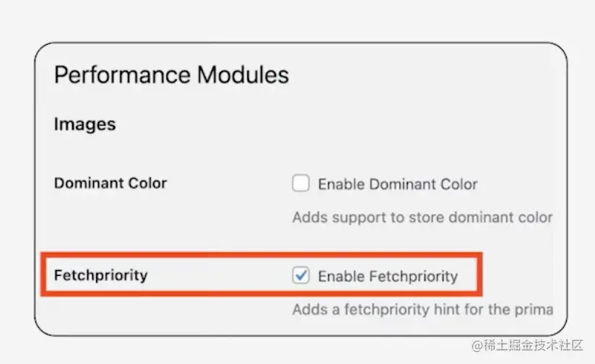The height and width of the screenshot is (364, 595).
Task: Click the 'Adds a fetchpriority hint' description
Action: (422, 310)
